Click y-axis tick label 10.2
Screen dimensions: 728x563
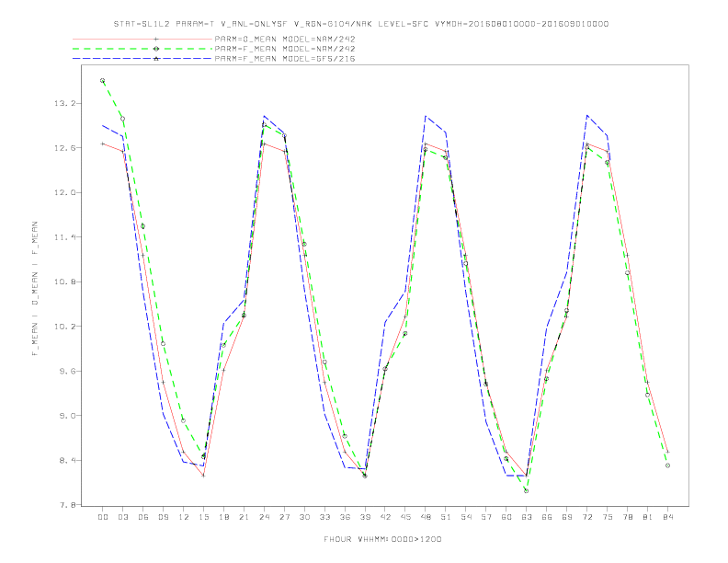point(64,326)
